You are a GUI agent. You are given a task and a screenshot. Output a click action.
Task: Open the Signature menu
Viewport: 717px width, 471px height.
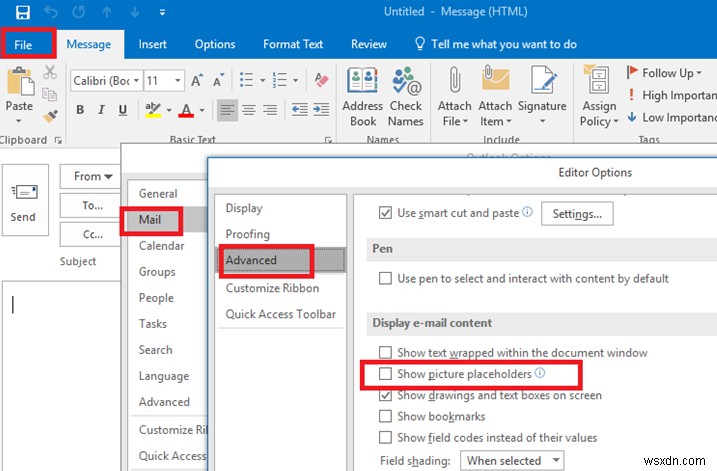tap(542, 97)
